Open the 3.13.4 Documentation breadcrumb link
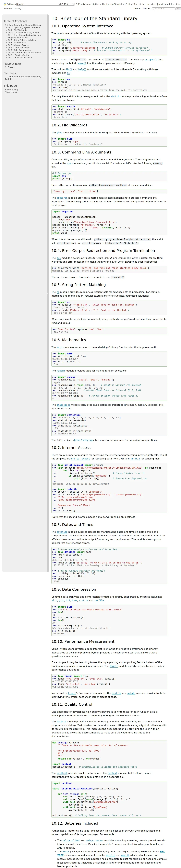The width and height of the screenshot is (181, 868). tap(87, 4)
